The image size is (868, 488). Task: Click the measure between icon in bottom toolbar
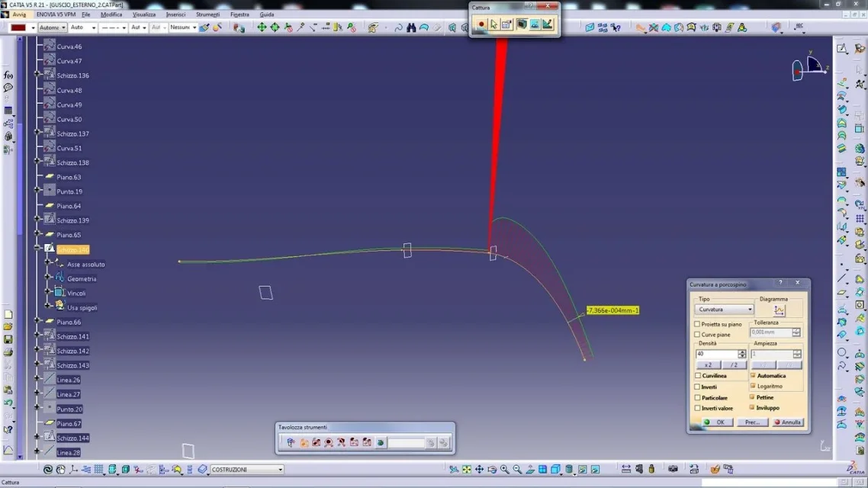(x=626, y=469)
